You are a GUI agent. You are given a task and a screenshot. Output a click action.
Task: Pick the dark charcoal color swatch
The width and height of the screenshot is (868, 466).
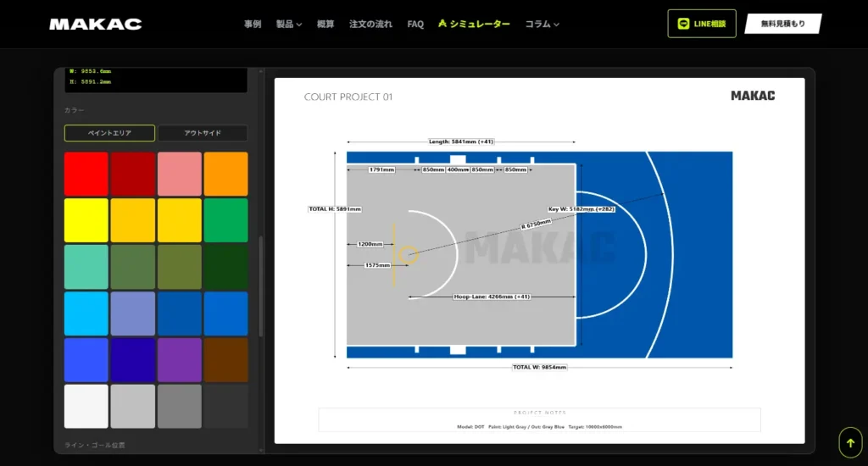225,406
